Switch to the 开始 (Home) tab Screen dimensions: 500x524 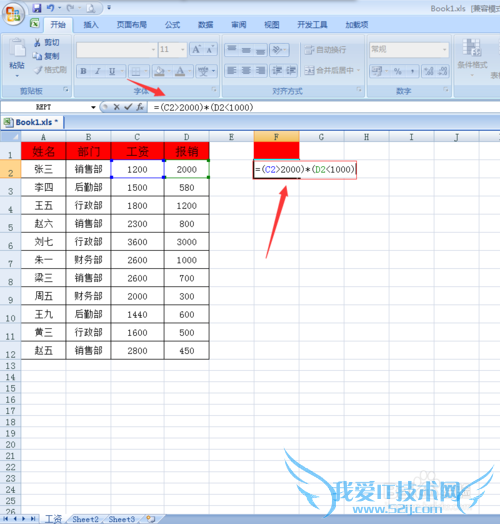58,25
